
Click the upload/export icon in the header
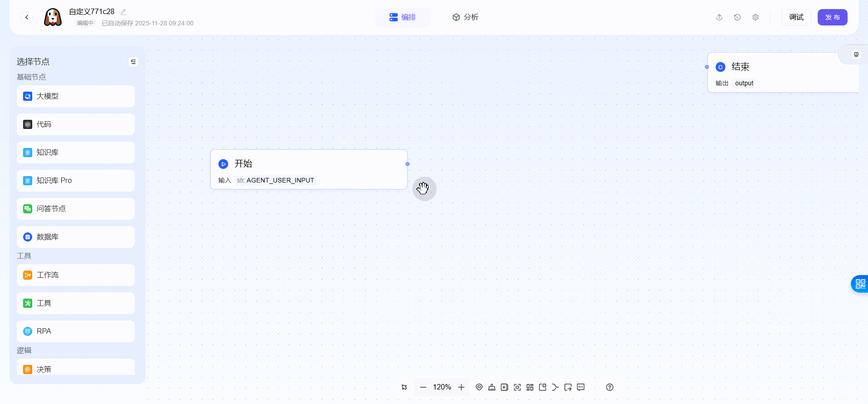coord(719,17)
